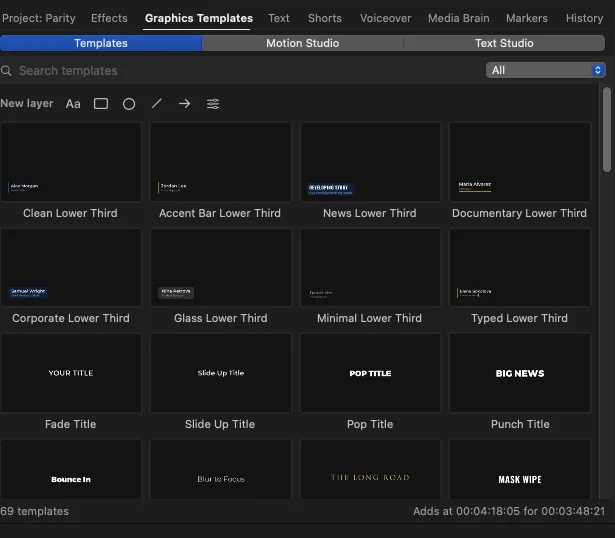
Task: Click the 'Fade Title' label
Action: tap(71, 424)
